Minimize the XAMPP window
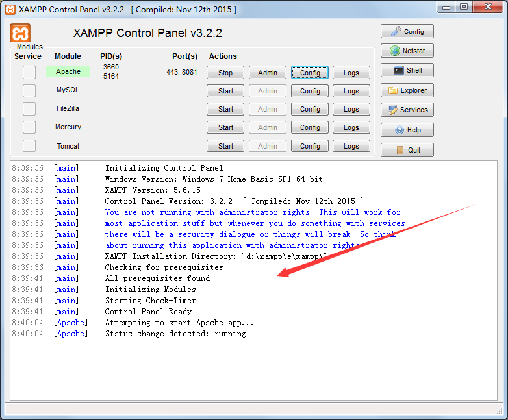This screenshot has height=420, width=508. 446,6
